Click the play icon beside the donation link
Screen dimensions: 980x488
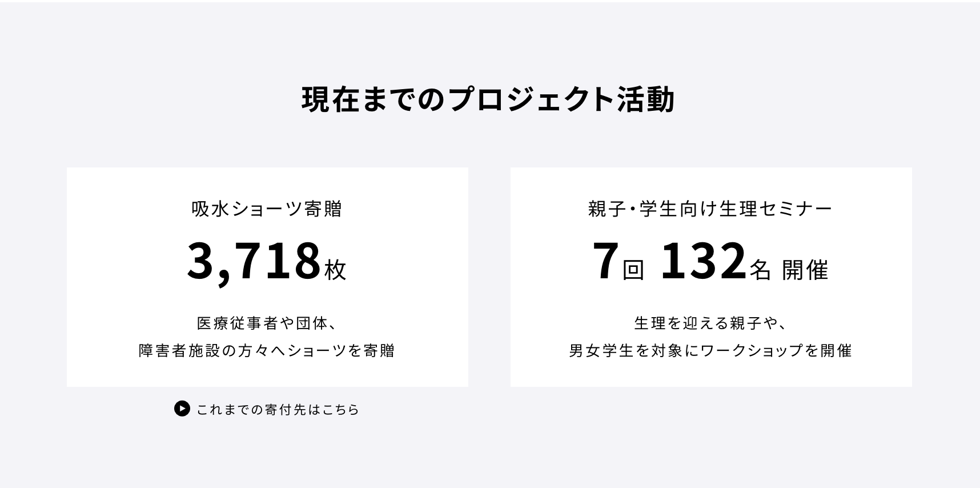pos(182,409)
